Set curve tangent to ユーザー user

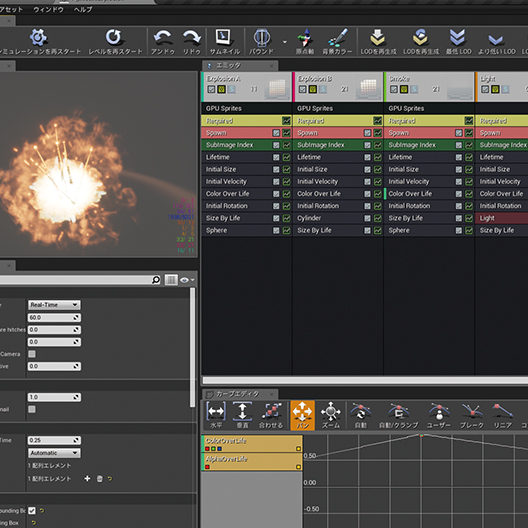tap(439, 411)
